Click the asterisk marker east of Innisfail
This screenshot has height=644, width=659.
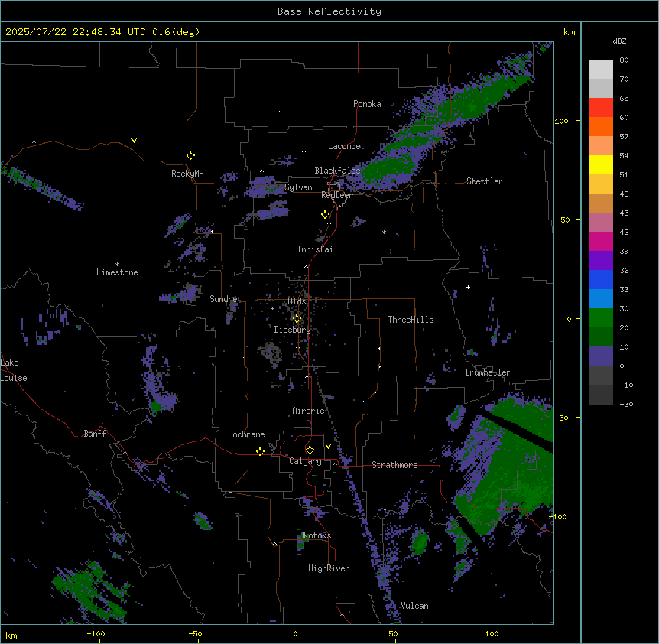click(x=384, y=232)
